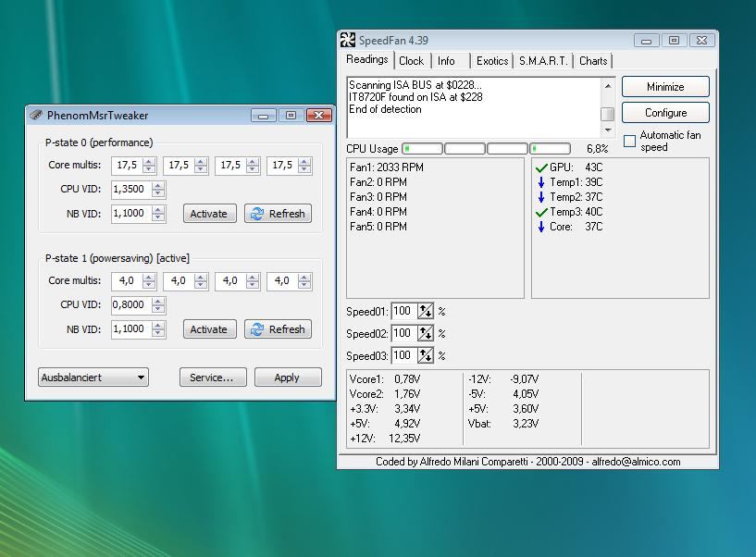Click first core multi stepper in P-state 0
756x557 pixels.
tap(149, 166)
